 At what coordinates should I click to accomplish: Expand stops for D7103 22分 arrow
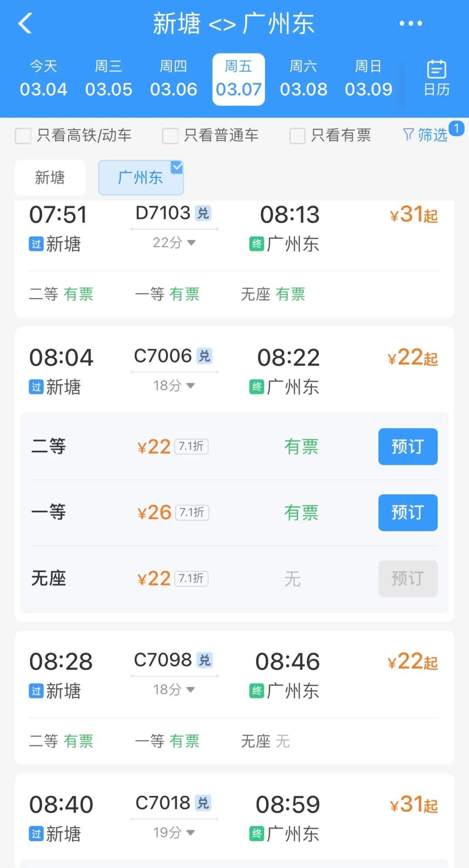[191, 243]
